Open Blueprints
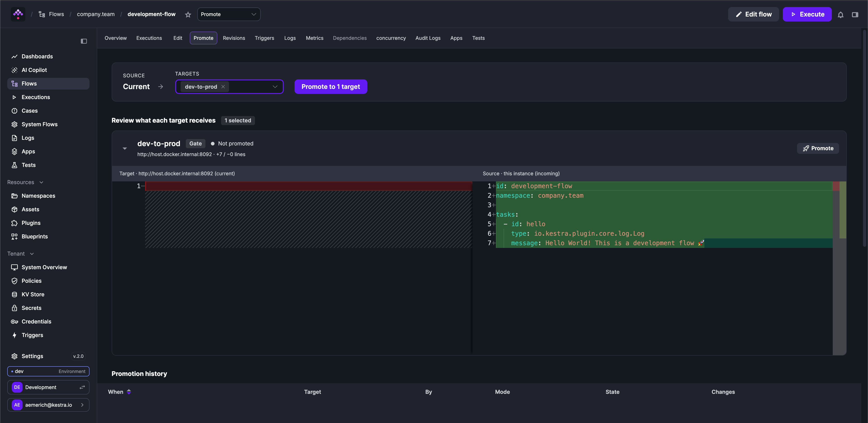This screenshot has width=868, height=423. pyautogui.click(x=48, y=236)
